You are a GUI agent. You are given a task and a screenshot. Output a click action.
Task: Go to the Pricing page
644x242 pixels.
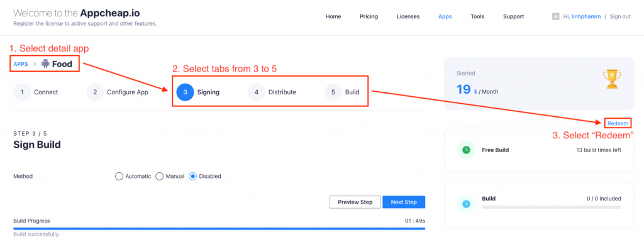(369, 17)
